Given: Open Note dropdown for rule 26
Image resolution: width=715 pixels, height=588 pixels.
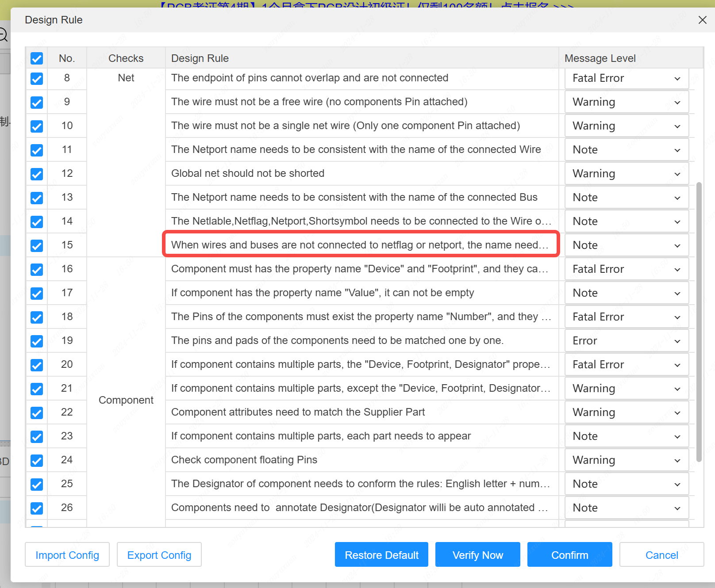Looking at the screenshot, I should click(x=626, y=508).
